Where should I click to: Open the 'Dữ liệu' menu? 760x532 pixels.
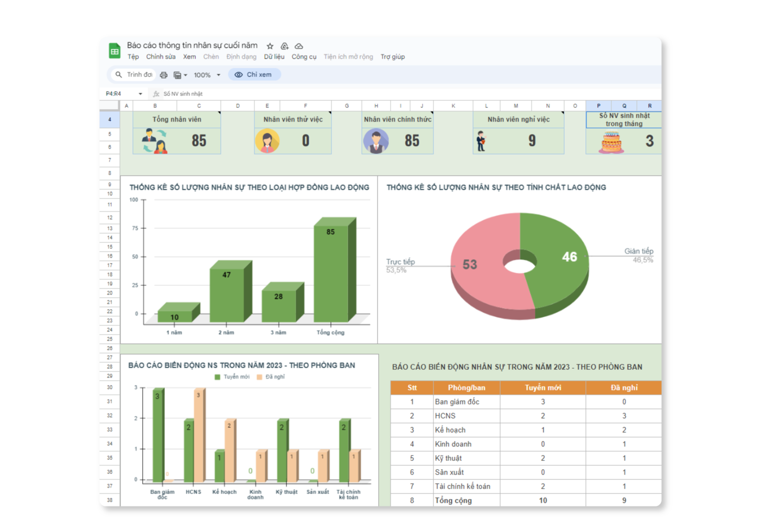coord(274,57)
